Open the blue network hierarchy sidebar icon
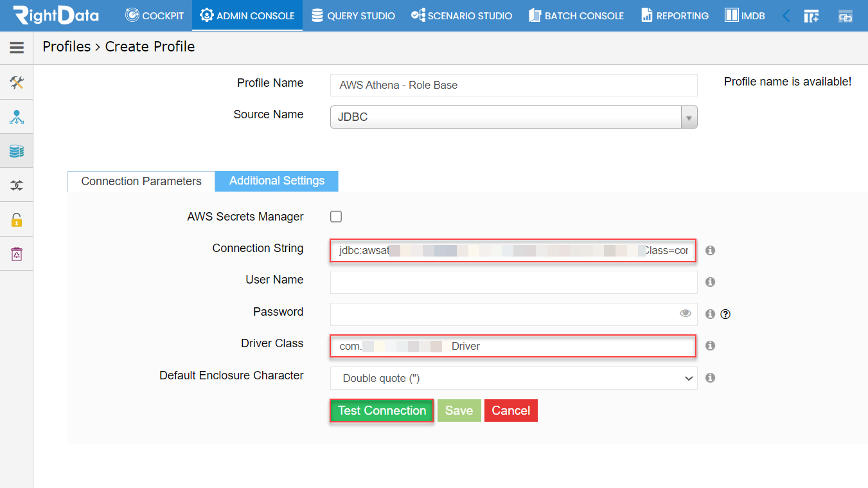This screenshot has width=868, height=488. point(17,117)
